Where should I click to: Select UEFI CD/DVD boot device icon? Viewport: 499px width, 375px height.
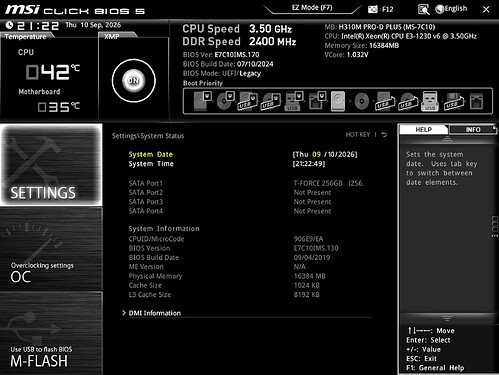[x=226, y=101]
